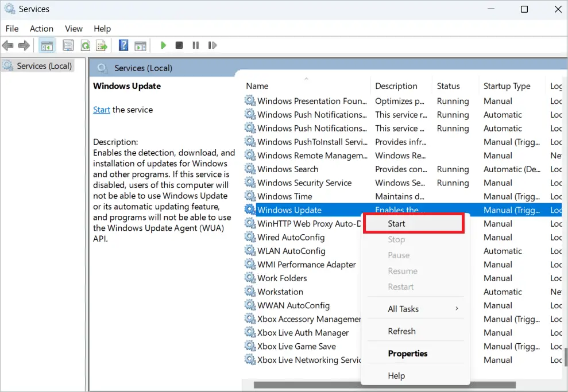This screenshot has height=392, width=568.
Task: Click the horizontal scrollbar at the bottom
Action: point(384,385)
